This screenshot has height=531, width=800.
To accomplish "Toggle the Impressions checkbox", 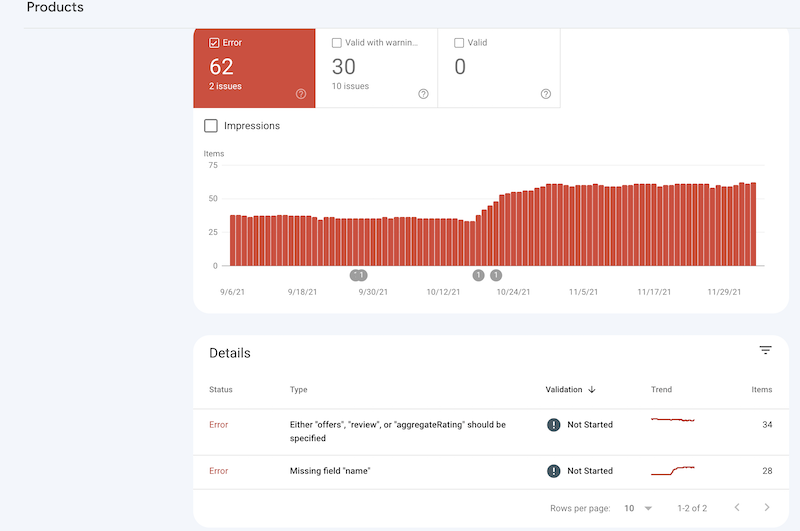I will [x=211, y=126].
